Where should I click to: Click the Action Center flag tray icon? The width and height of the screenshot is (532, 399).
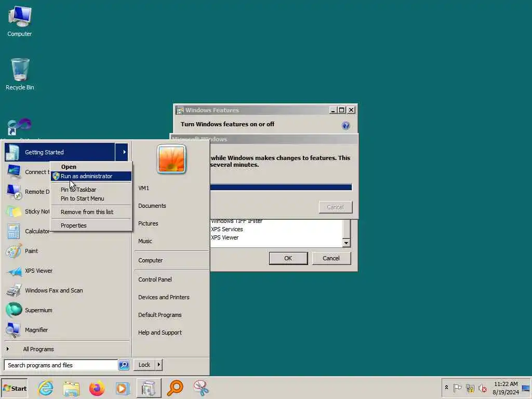[x=457, y=388]
